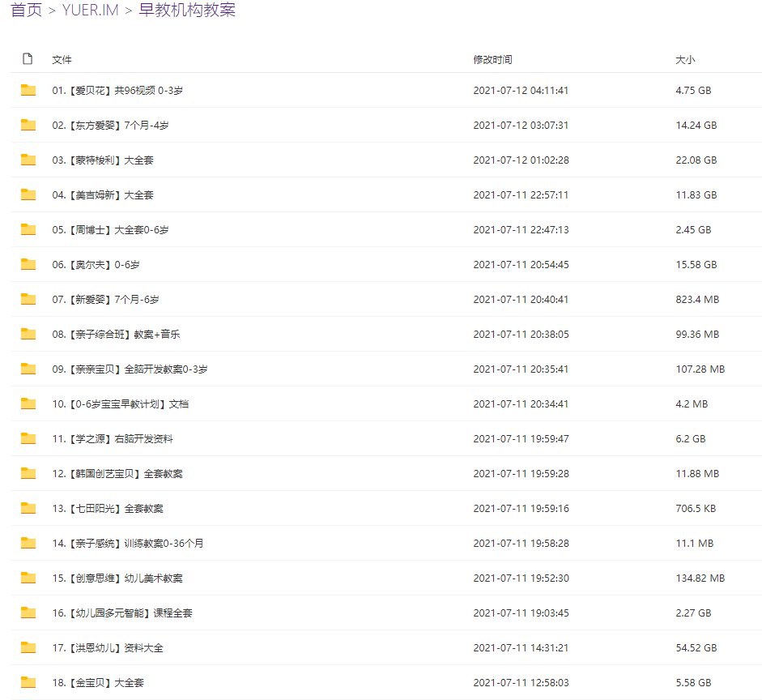Click the 文件 column header

click(x=62, y=59)
